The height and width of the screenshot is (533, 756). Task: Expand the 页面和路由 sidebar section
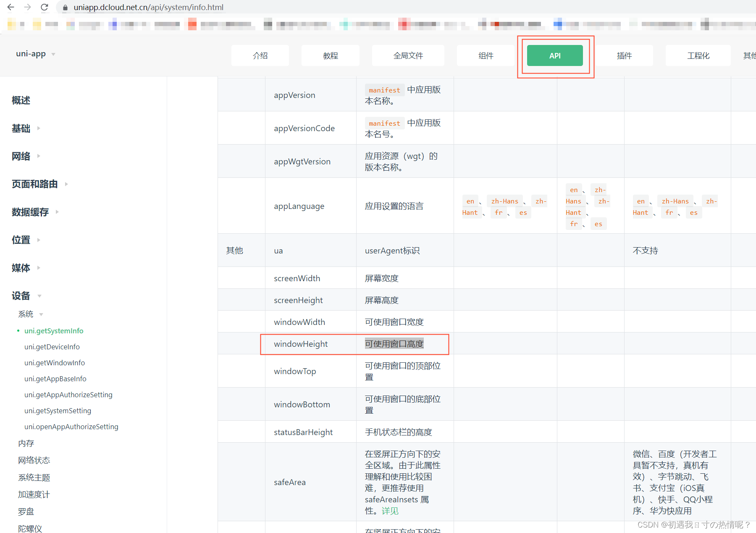(x=40, y=184)
